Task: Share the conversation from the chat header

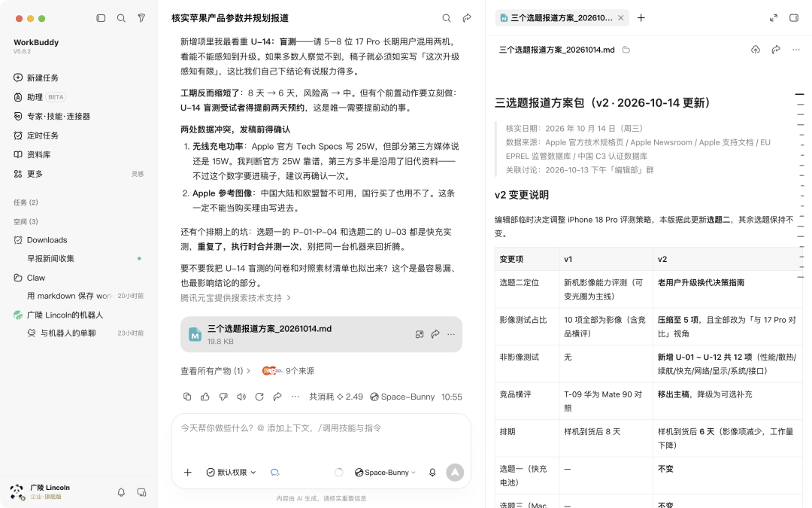Action: coord(467,18)
